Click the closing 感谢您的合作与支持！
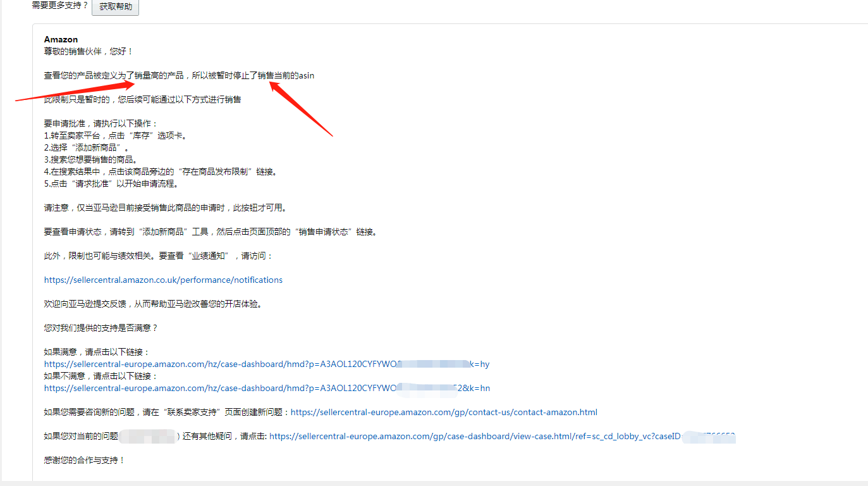The image size is (868, 486). (85, 460)
